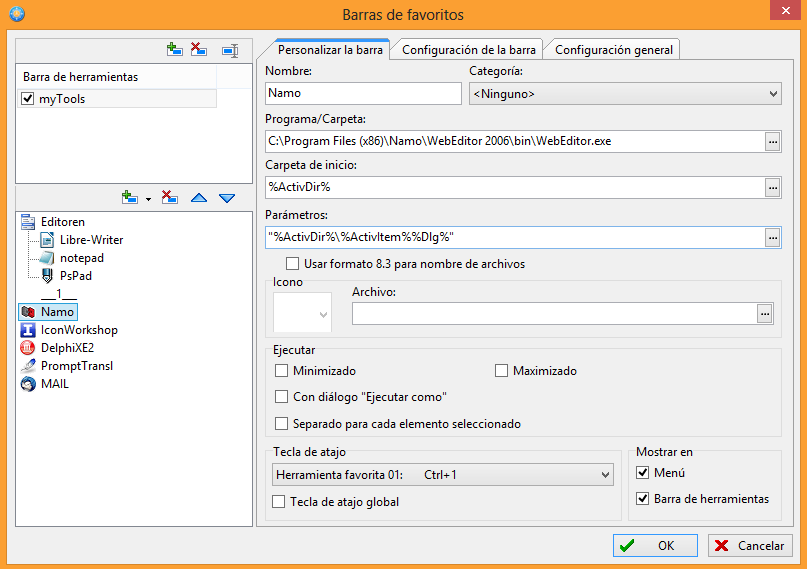Viewport: 807px width, 569px height.
Task: Click the MAIL Thunderbird icon
Action: coord(28,384)
